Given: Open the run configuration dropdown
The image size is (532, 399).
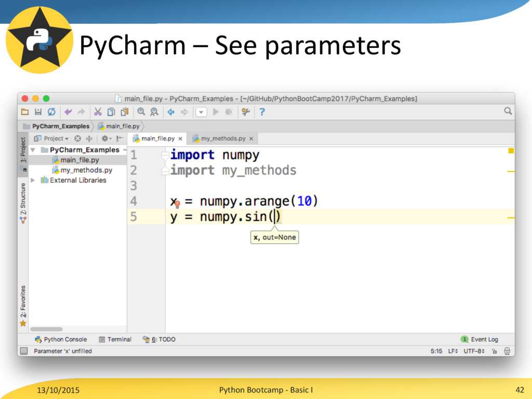Looking at the screenshot, I should point(201,112).
